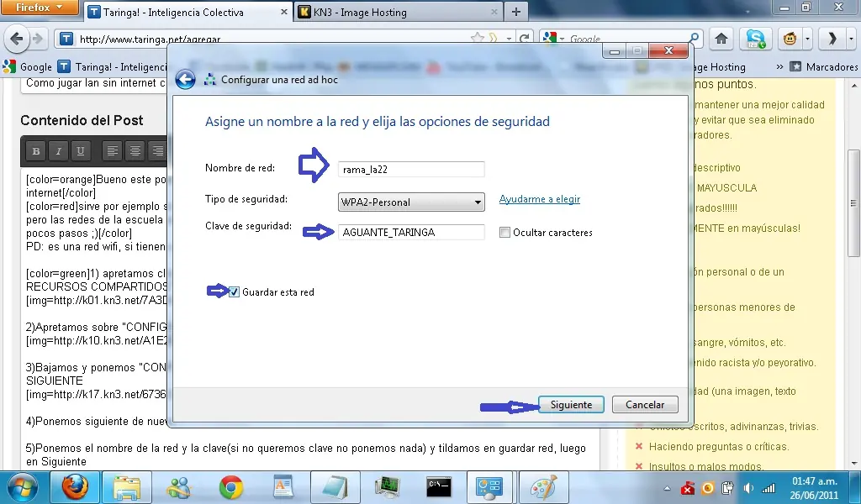Open Windows Explorer from the taskbar

point(127,487)
